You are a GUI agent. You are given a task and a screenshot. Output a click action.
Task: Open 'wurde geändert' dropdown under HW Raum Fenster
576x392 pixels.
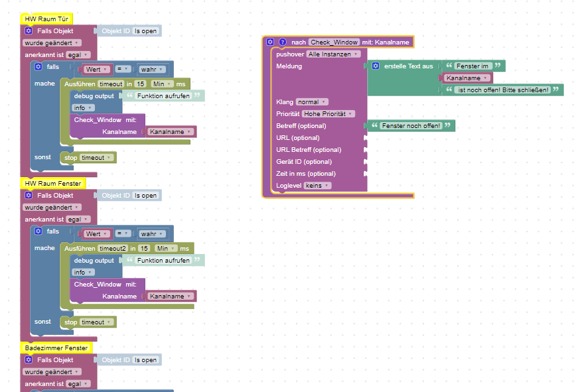[52, 208]
